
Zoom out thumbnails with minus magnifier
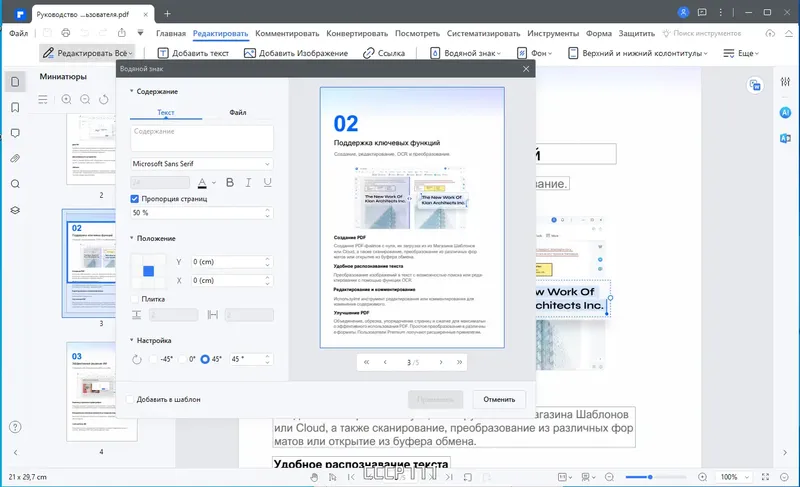click(85, 99)
